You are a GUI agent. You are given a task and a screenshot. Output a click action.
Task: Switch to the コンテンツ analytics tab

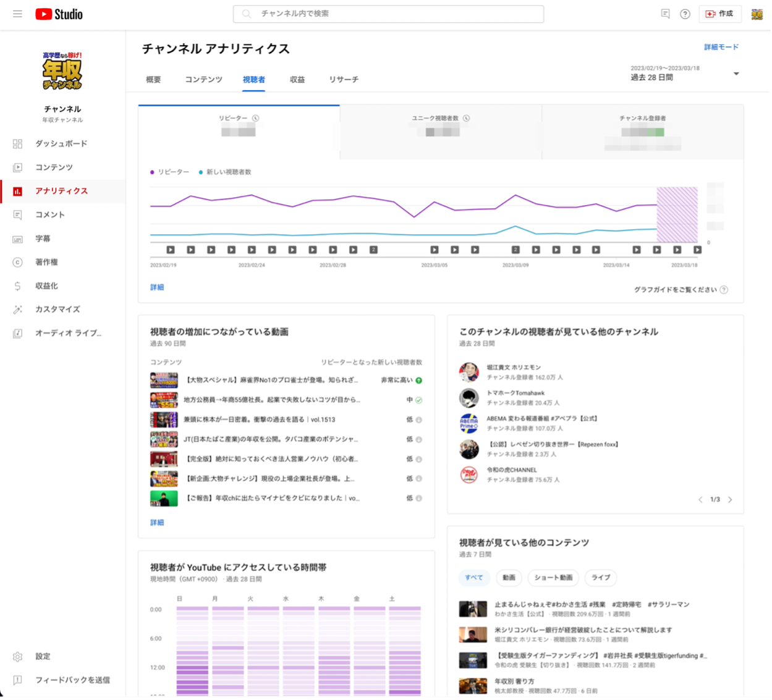(203, 80)
